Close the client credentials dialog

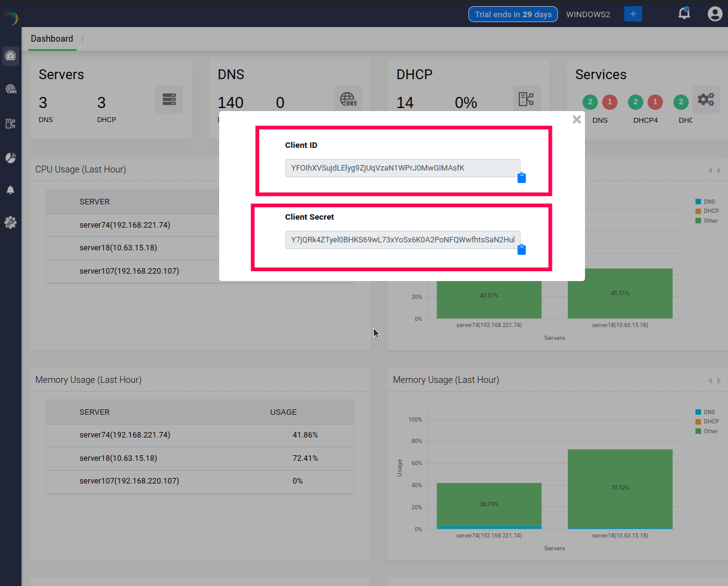[576, 120]
